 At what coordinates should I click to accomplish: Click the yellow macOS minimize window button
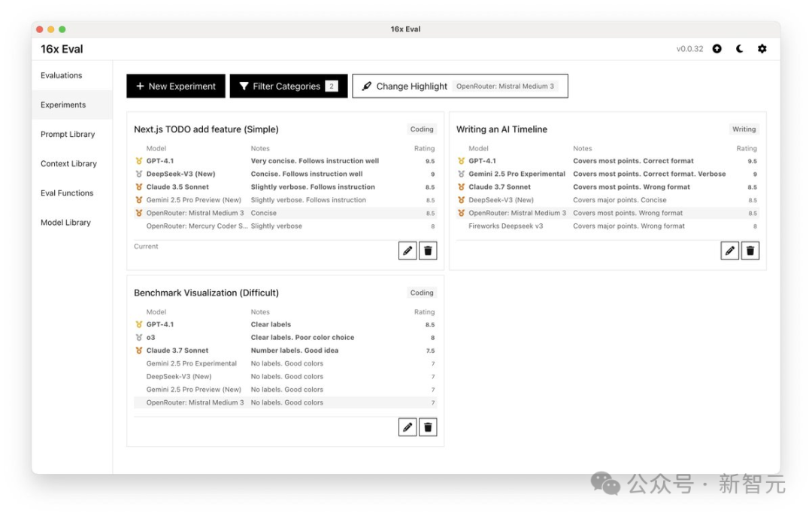[51, 29]
